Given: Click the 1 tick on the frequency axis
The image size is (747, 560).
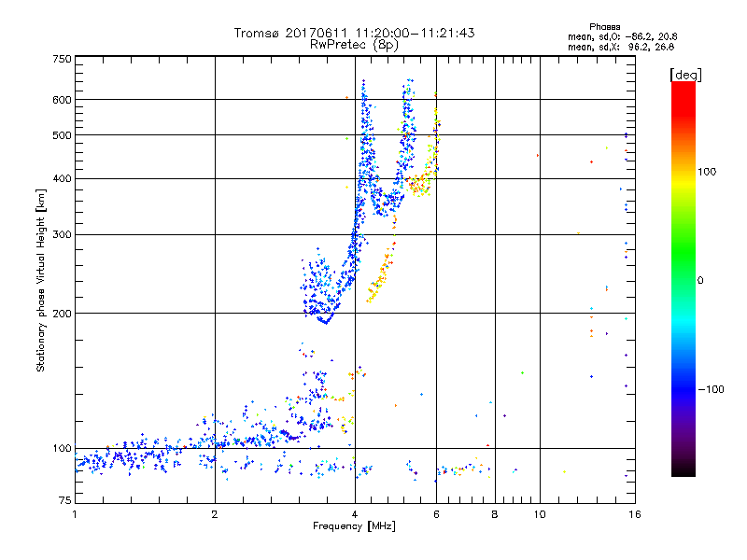Looking at the screenshot, I should click(x=75, y=514).
